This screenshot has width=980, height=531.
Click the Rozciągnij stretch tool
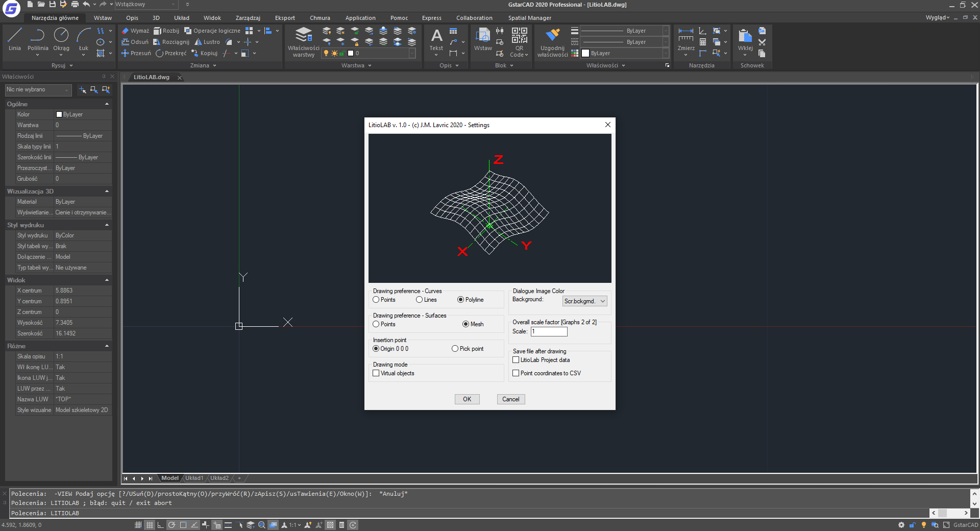[x=171, y=42]
